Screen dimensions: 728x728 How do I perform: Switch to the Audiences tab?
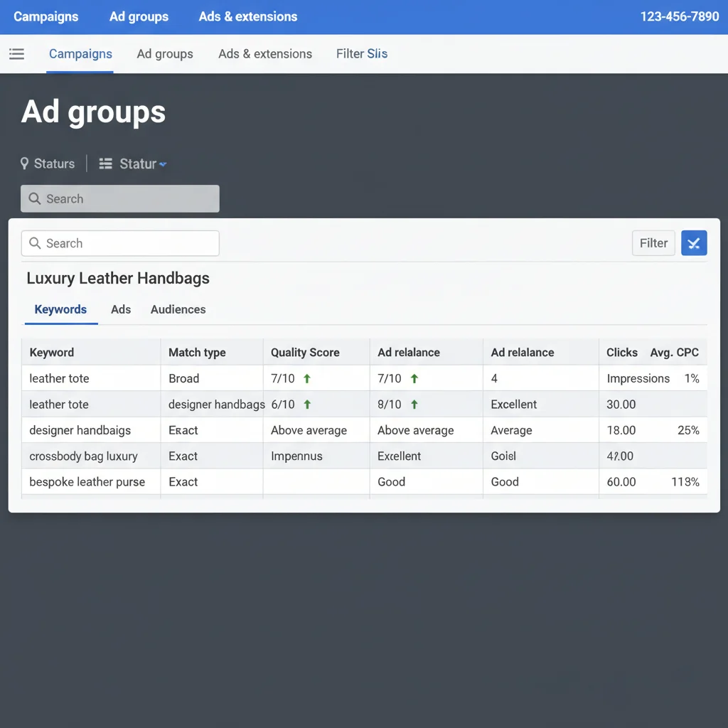[178, 309]
